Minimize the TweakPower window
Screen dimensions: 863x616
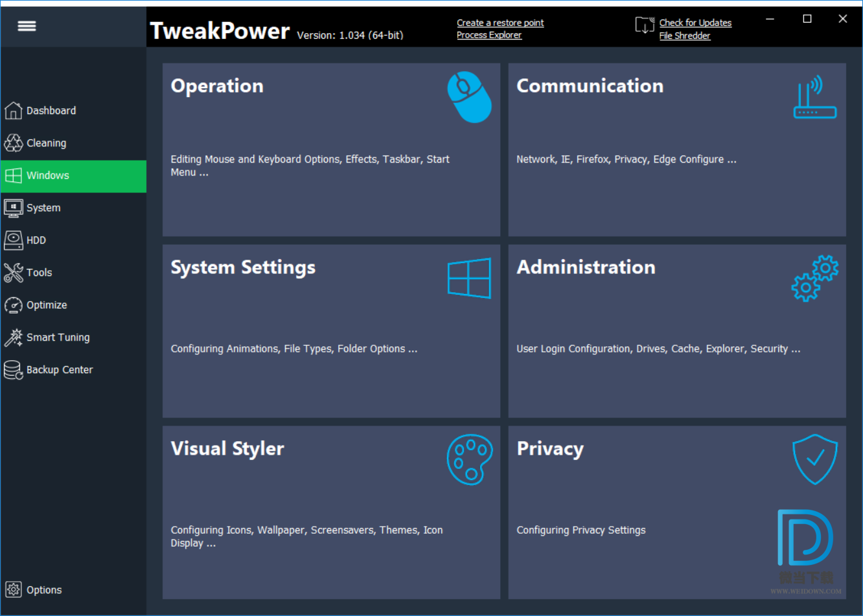(x=770, y=19)
